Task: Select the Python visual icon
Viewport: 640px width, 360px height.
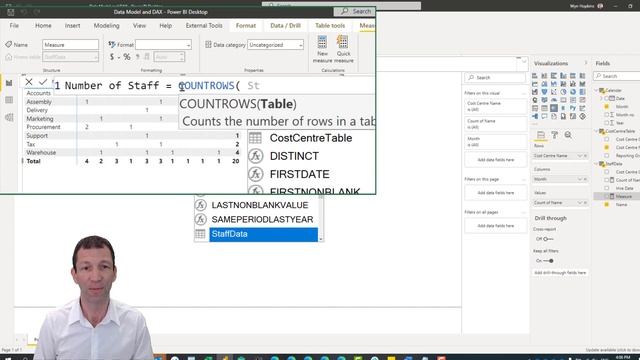Action: [x=573, y=108]
